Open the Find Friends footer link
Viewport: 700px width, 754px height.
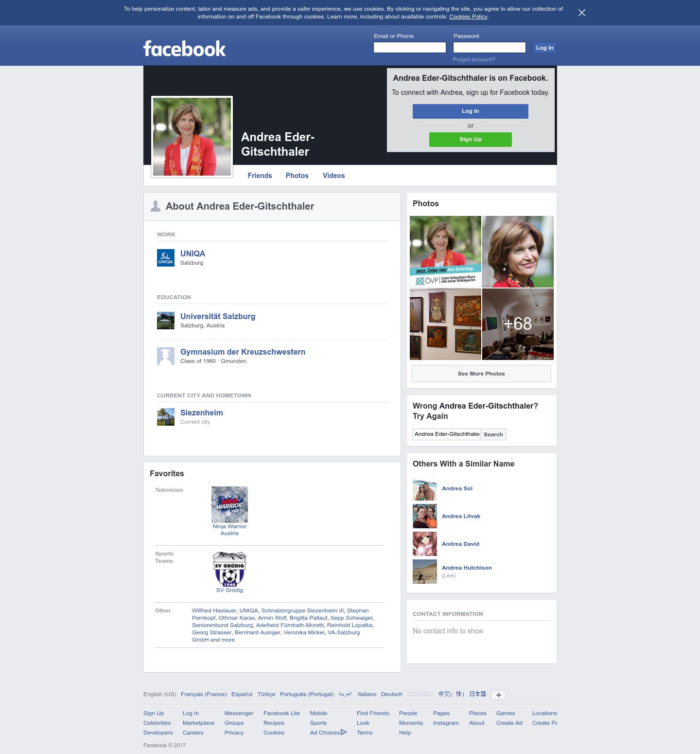pos(373,713)
